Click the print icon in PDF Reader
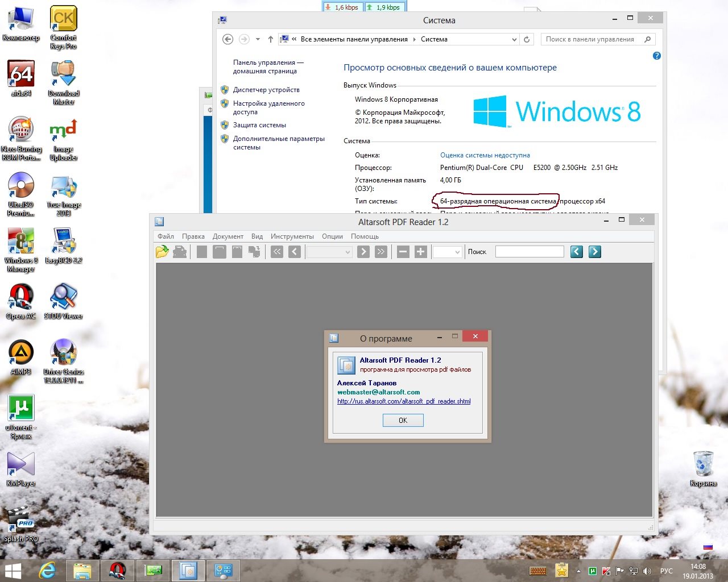 point(180,252)
